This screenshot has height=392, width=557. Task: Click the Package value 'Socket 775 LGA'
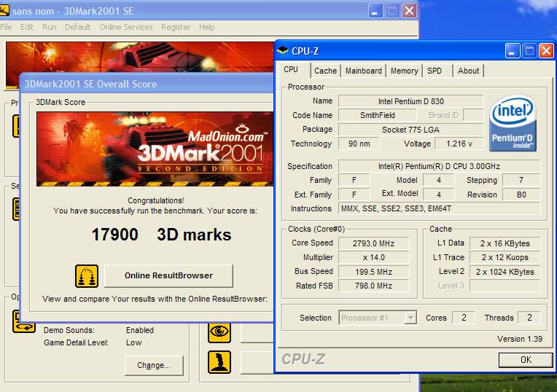click(x=410, y=130)
